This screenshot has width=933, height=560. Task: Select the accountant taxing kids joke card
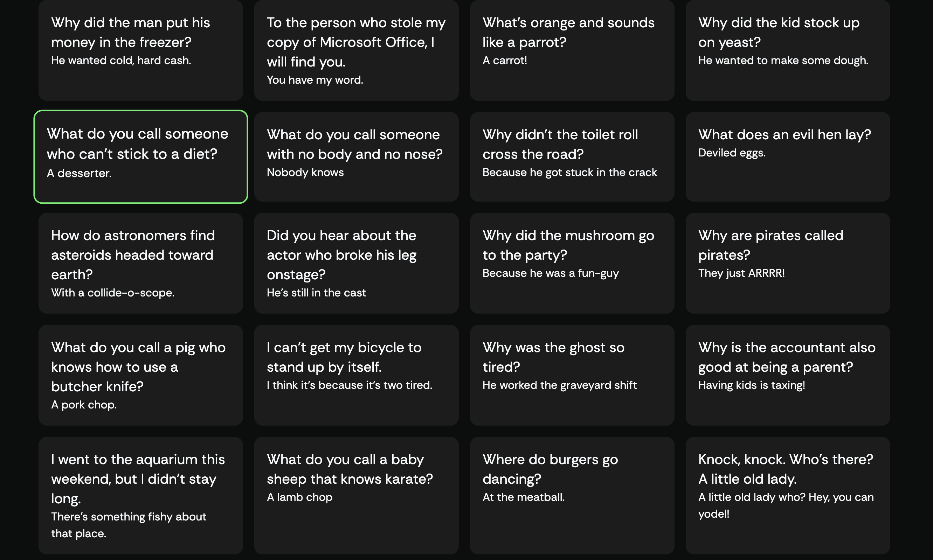click(x=788, y=375)
